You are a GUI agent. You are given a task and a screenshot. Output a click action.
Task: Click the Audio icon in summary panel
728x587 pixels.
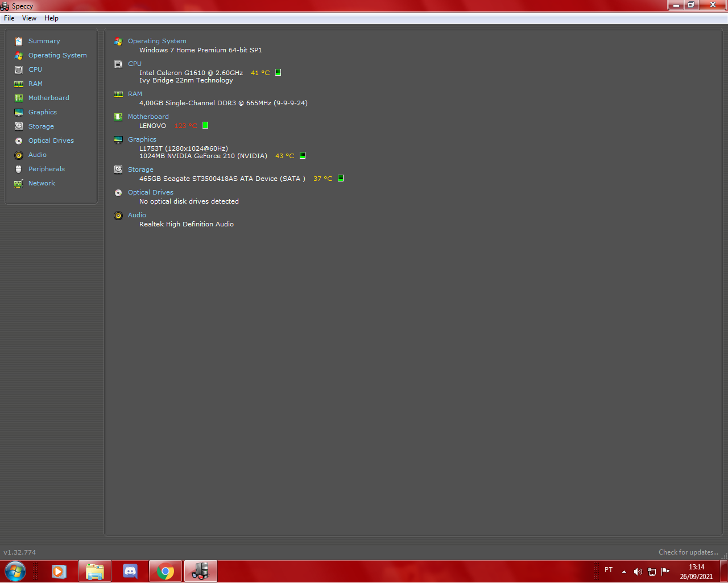click(x=118, y=215)
